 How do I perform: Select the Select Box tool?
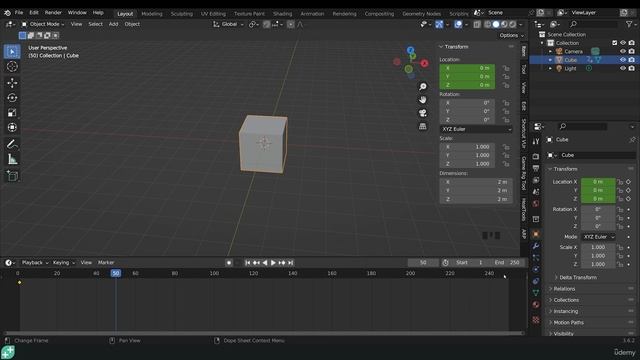coord(12,52)
